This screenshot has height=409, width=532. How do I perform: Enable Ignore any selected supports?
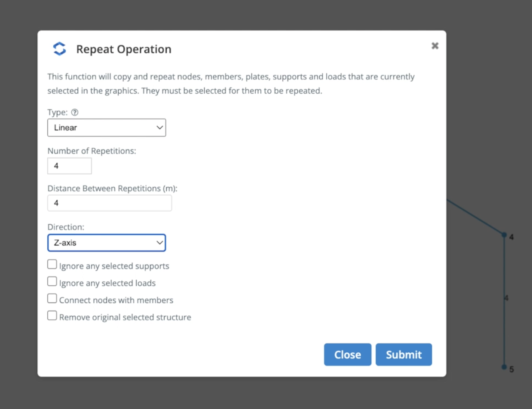click(x=52, y=265)
